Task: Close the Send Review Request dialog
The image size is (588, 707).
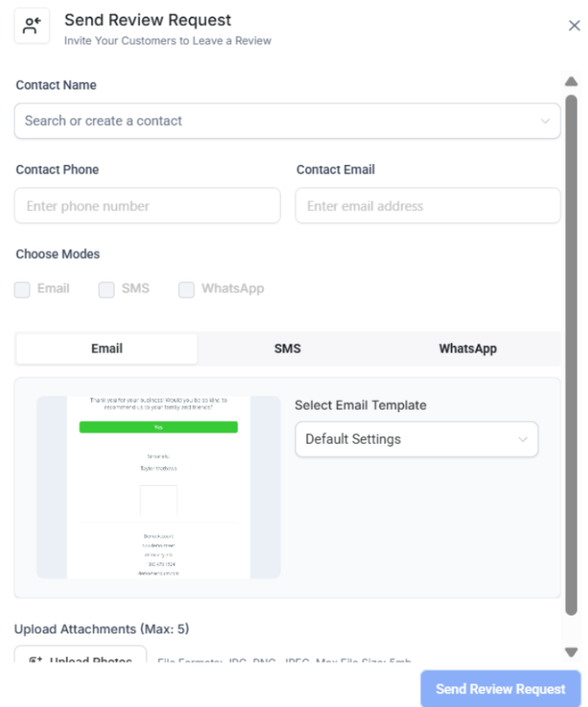Action: (574, 26)
